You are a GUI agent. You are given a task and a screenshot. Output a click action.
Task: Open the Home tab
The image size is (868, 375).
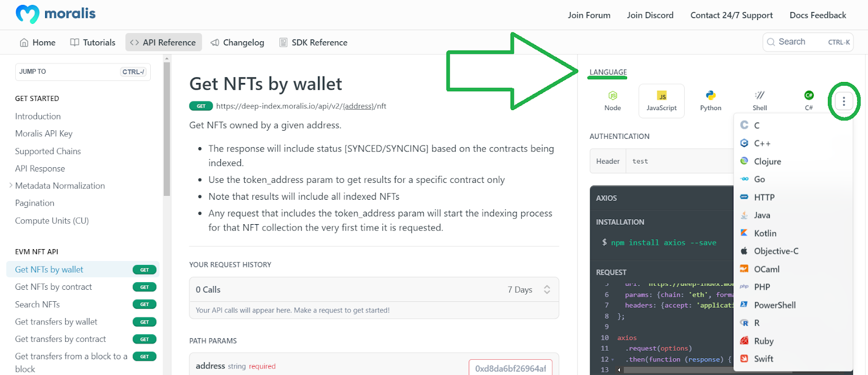point(37,42)
